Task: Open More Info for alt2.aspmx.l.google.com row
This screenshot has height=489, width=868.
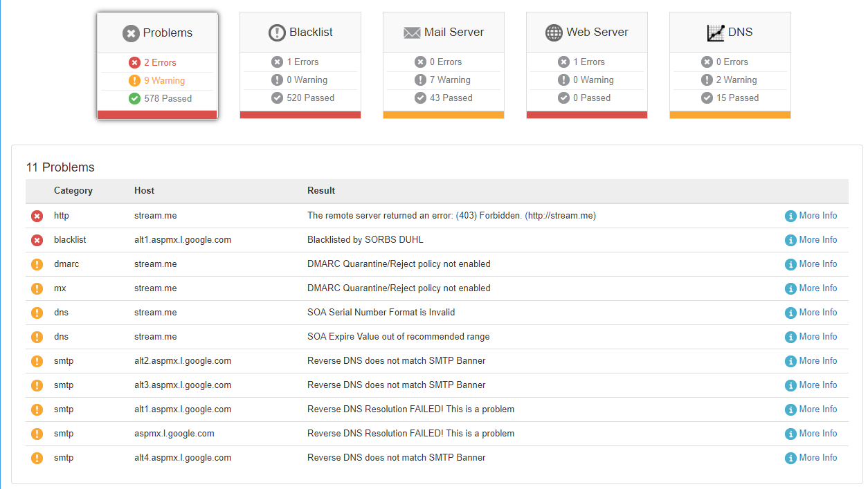Action: 811,361
